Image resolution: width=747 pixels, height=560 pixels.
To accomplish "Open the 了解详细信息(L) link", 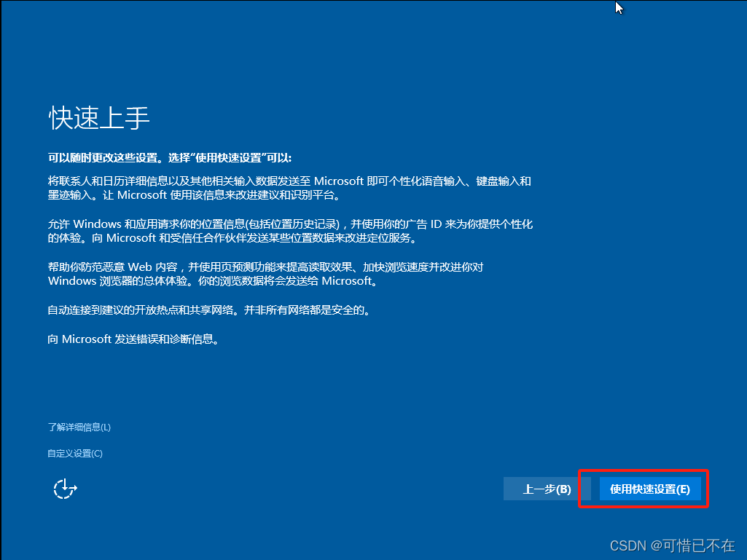I will coord(79,427).
